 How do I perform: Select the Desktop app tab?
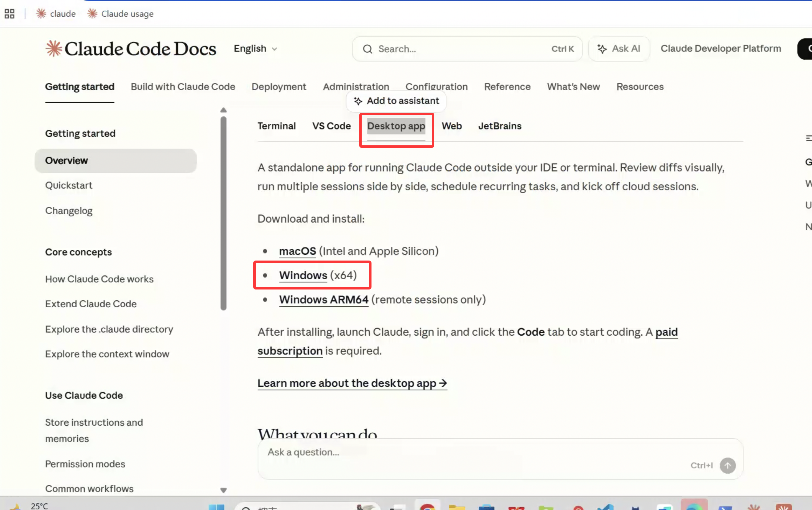coord(396,126)
